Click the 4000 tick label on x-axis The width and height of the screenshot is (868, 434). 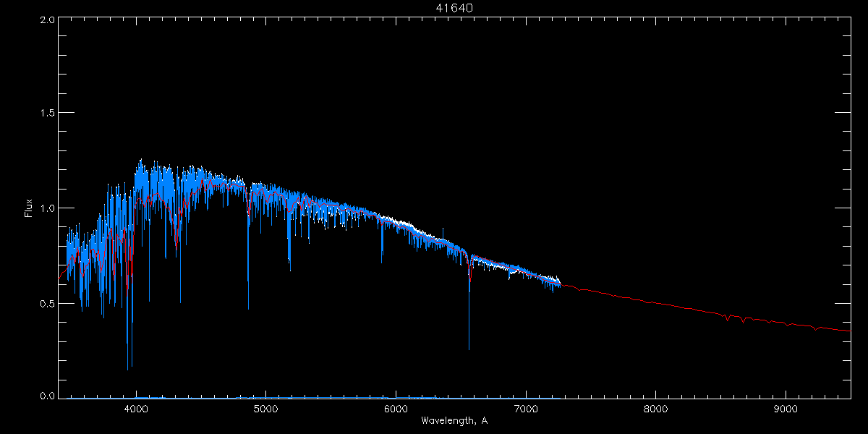(x=136, y=408)
